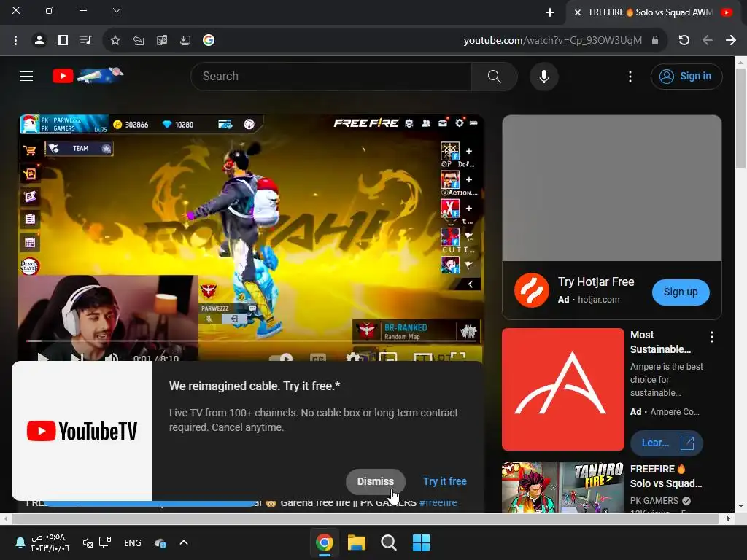
Task: Visit the PK GAMERS channel name
Action: coord(654,500)
